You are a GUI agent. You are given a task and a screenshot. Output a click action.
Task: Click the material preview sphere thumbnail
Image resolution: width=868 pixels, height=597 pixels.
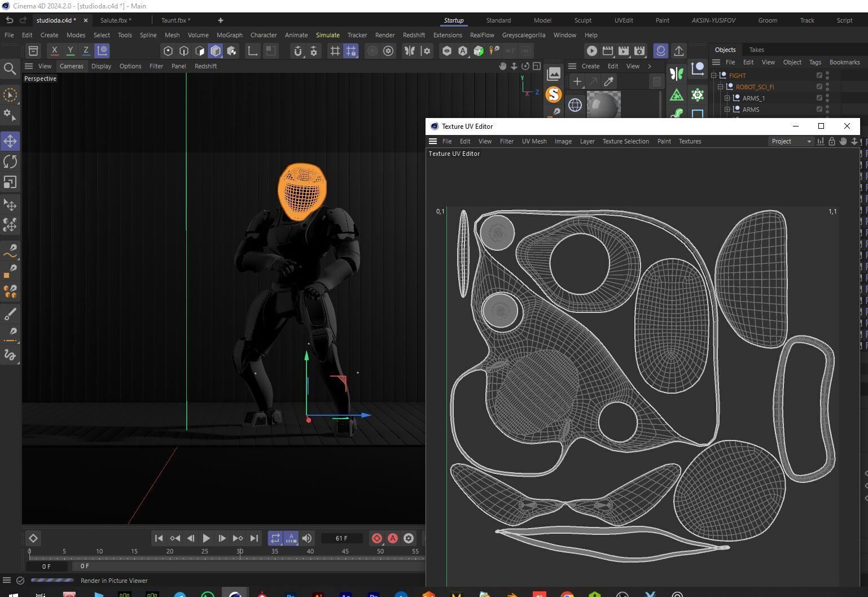[603, 105]
